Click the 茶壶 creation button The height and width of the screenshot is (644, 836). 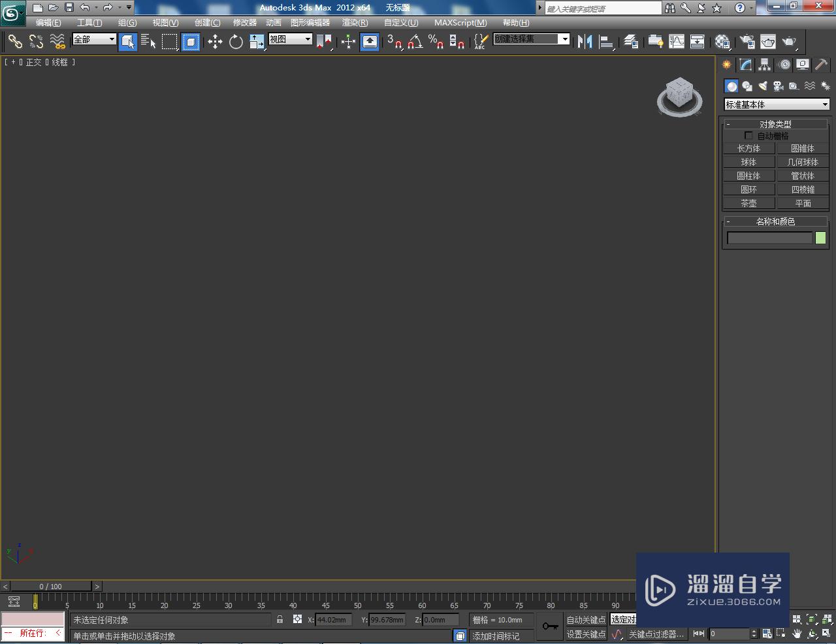pos(748,202)
